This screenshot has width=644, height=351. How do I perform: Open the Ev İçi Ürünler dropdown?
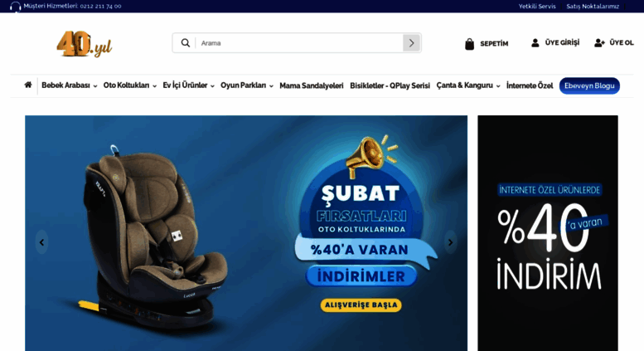pyautogui.click(x=188, y=85)
